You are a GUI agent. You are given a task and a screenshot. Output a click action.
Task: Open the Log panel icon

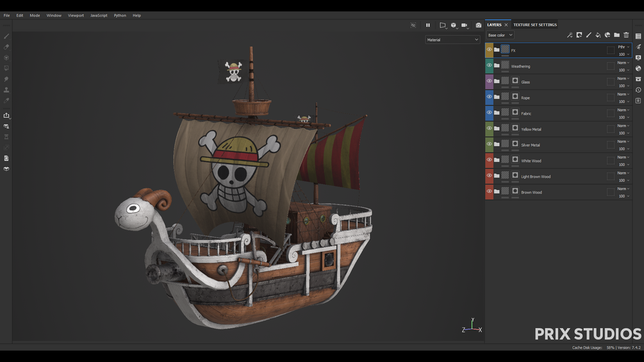(x=638, y=101)
